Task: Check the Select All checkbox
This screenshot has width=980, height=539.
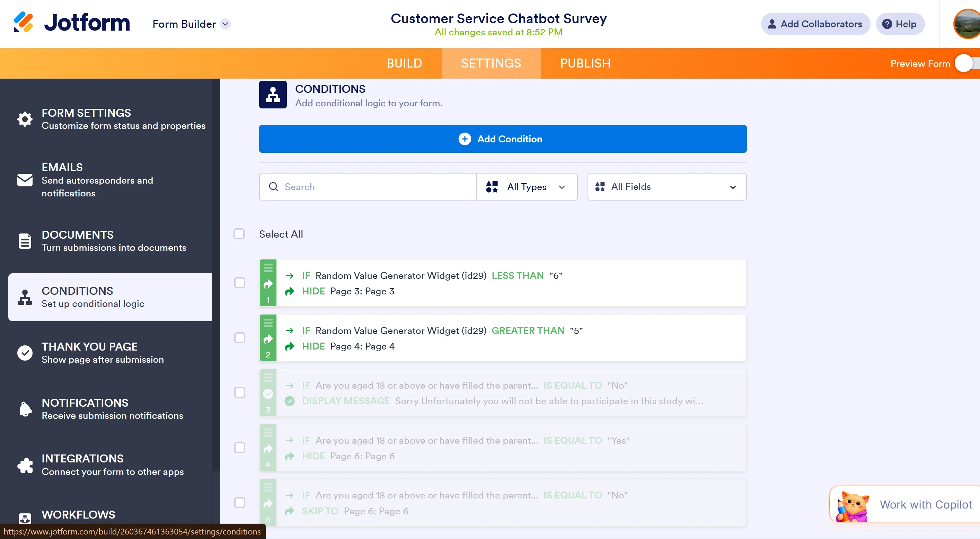Action: pos(239,234)
